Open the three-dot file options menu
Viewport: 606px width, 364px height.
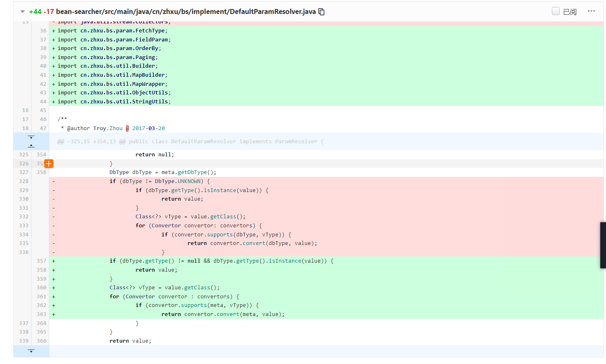coord(591,11)
